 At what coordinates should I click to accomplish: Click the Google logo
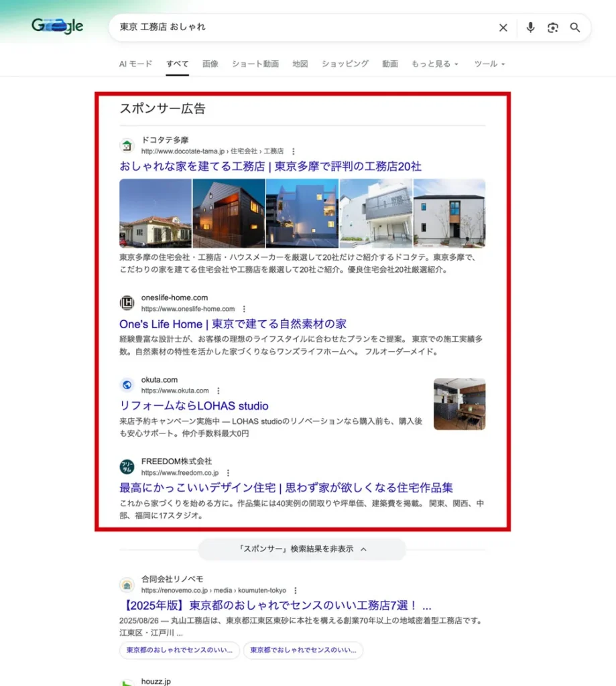click(58, 26)
